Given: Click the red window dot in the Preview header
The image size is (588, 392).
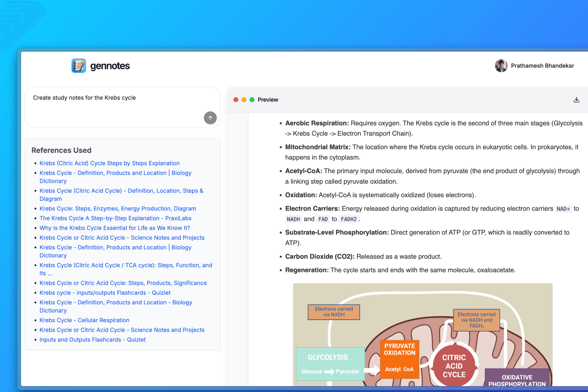Looking at the screenshot, I should tap(236, 100).
